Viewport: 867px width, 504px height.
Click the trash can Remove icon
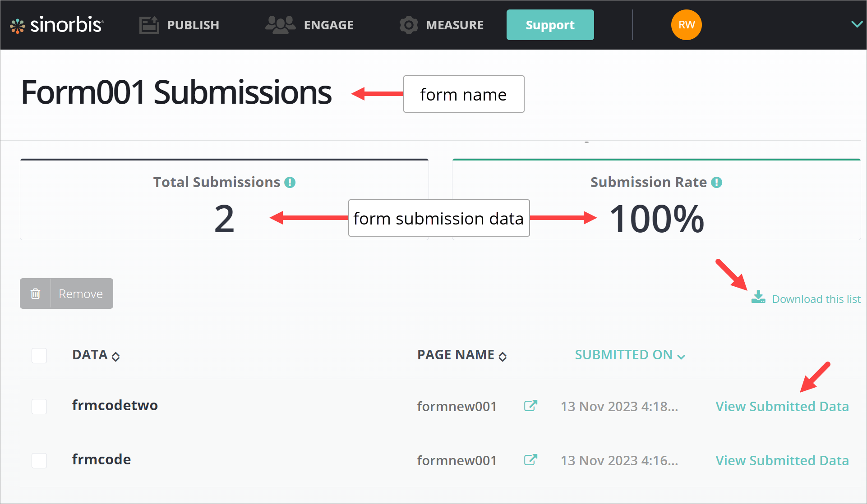coord(36,294)
